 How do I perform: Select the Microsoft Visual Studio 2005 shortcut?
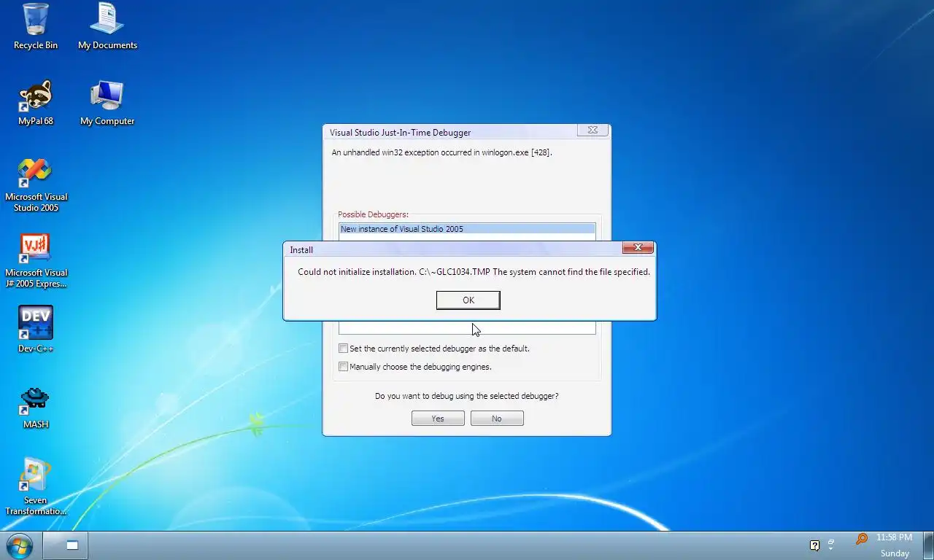(36, 185)
